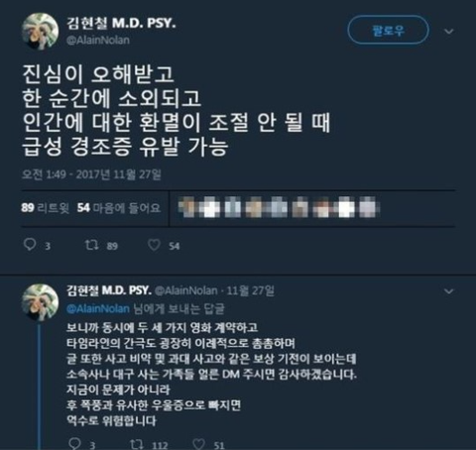Open the timestamp 오전 1:49 - 2017년 11월 27일
The height and width of the screenshot is (450, 476).
(x=91, y=174)
